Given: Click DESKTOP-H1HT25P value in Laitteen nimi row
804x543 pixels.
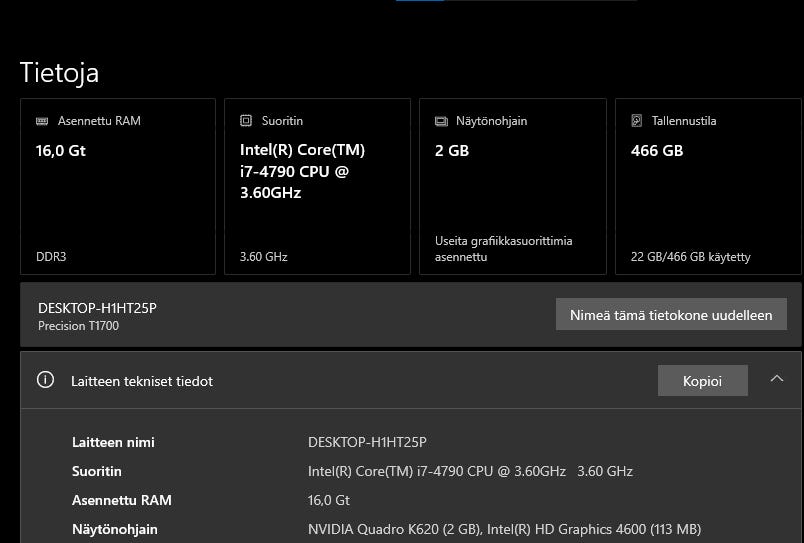Looking at the screenshot, I should [x=367, y=442].
